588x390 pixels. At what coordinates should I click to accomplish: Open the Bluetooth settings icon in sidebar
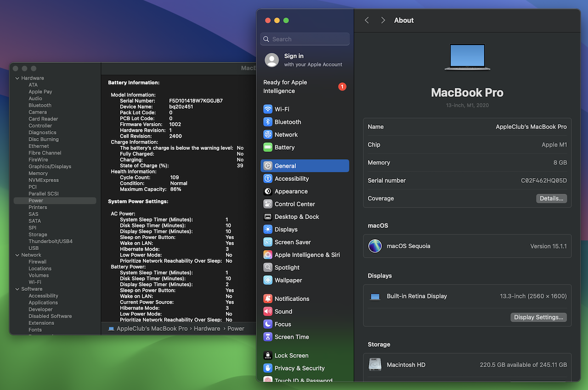[x=268, y=122]
